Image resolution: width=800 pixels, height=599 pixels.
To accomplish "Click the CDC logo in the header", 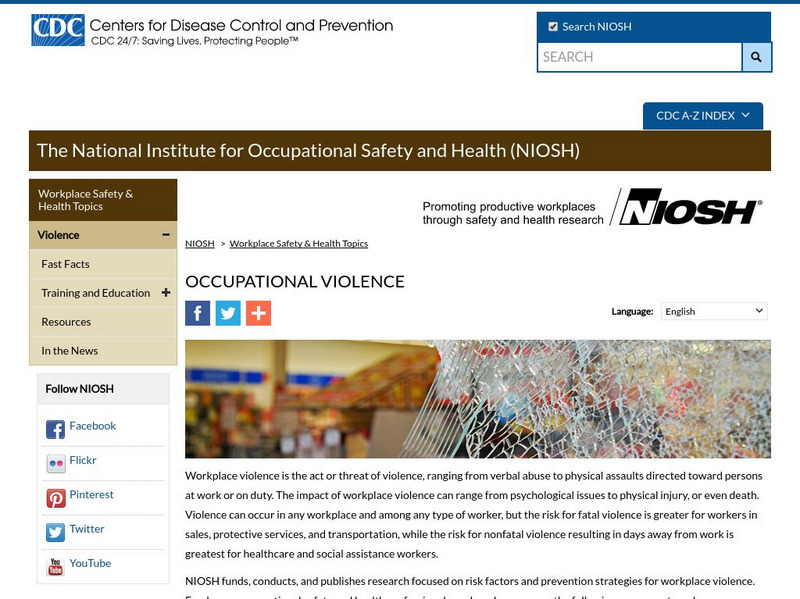I will 58,27.
